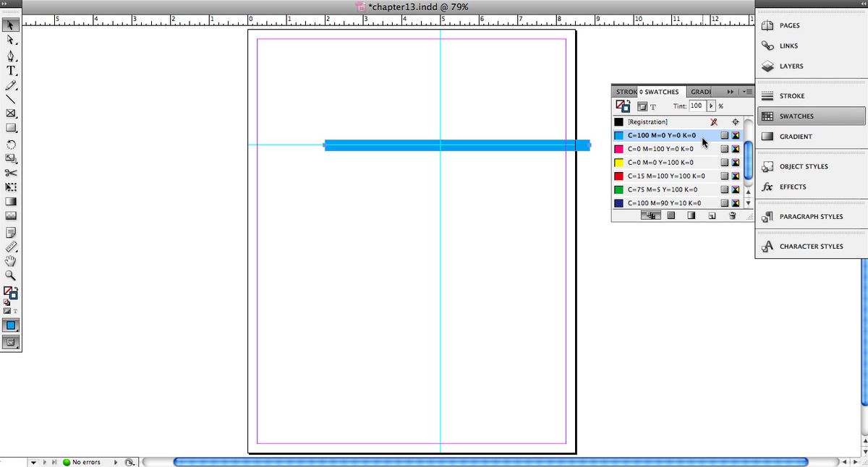868x467 pixels.
Task: Delete swatch using trash icon
Action: coord(732,215)
